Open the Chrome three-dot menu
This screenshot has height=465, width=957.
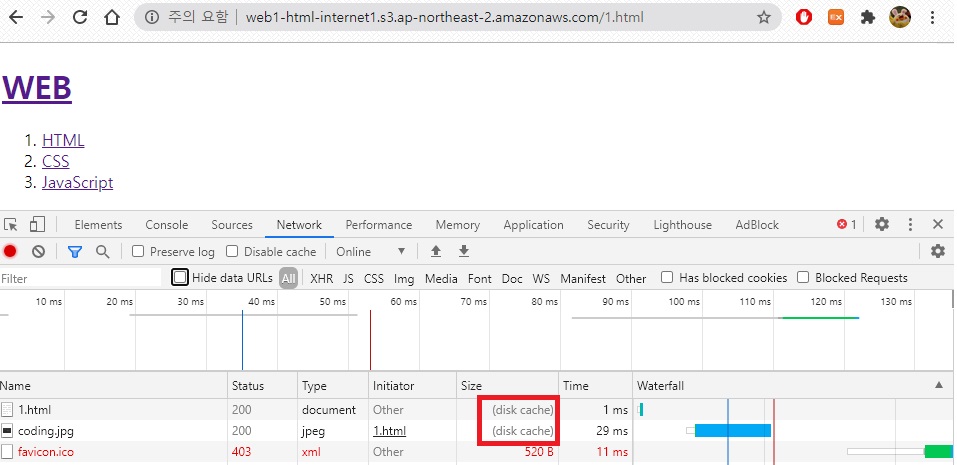click(x=932, y=17)
